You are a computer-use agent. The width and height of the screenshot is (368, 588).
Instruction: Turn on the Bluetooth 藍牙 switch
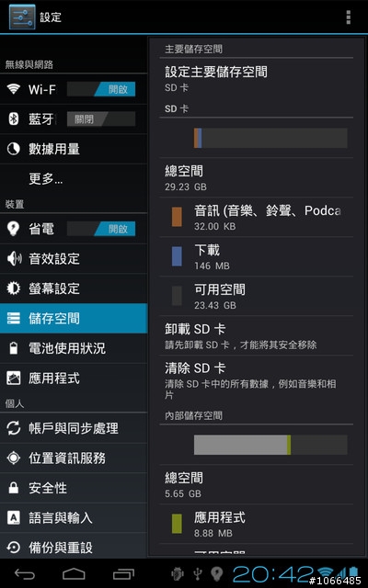click(101, 119)
